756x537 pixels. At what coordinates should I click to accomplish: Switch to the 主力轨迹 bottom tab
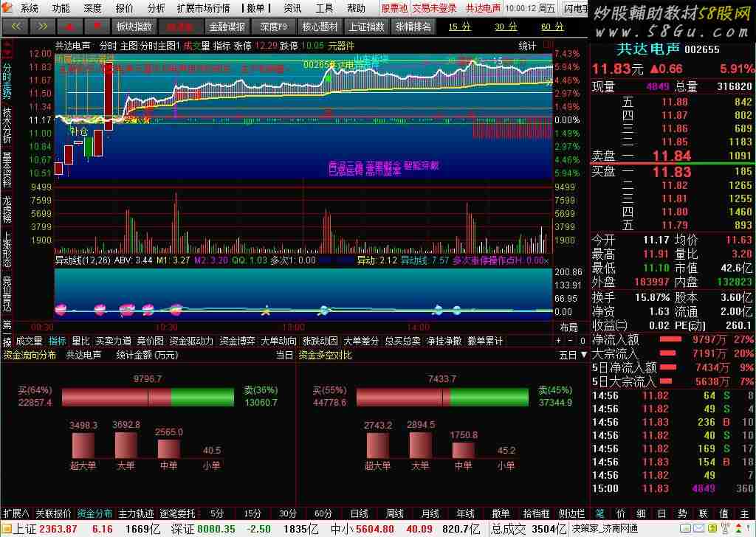coord(136,513)
